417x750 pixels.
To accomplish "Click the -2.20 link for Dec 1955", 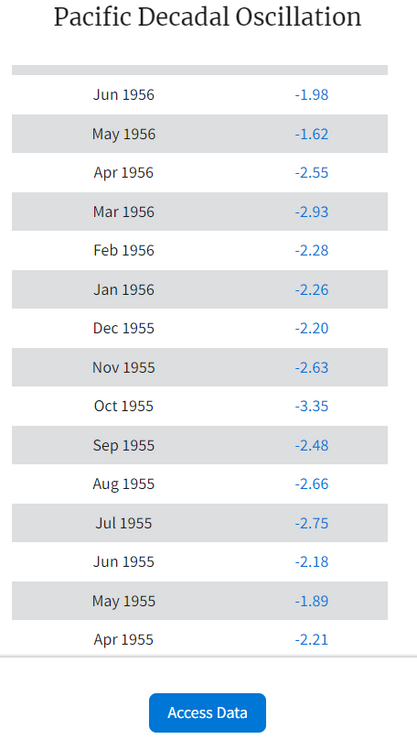I will [312, 329].
